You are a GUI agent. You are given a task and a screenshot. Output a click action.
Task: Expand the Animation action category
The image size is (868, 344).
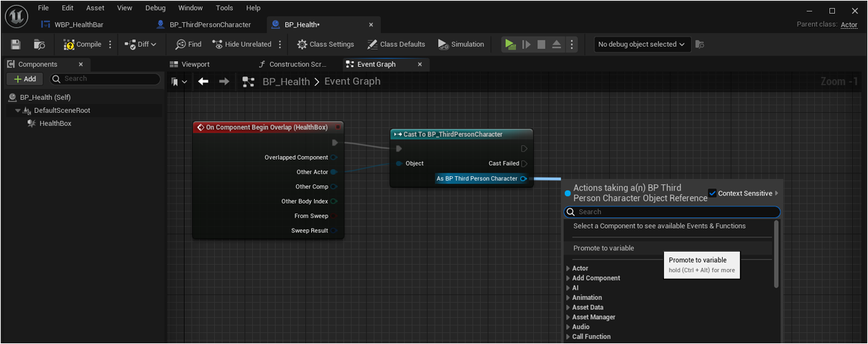tap(568, 298)
